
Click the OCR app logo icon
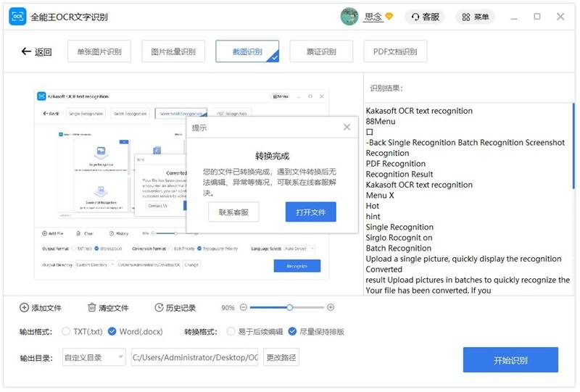point(17,17)
